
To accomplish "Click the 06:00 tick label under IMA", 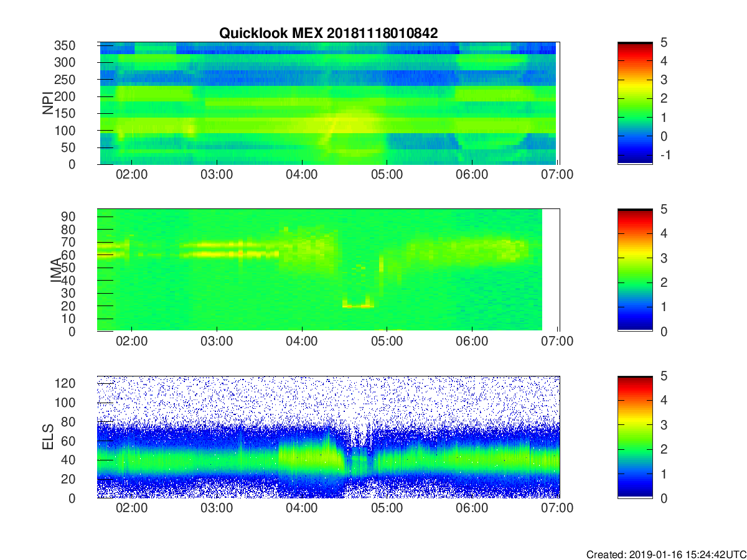I will point(472,341).
